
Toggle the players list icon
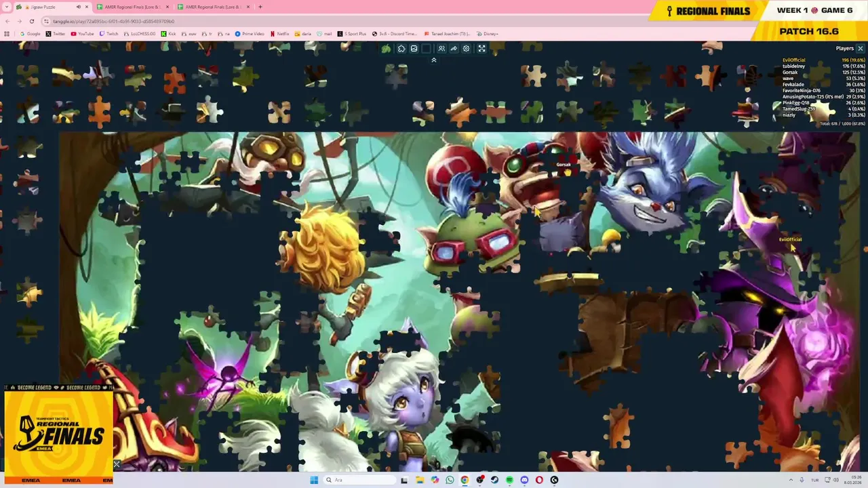click(441, 49)
